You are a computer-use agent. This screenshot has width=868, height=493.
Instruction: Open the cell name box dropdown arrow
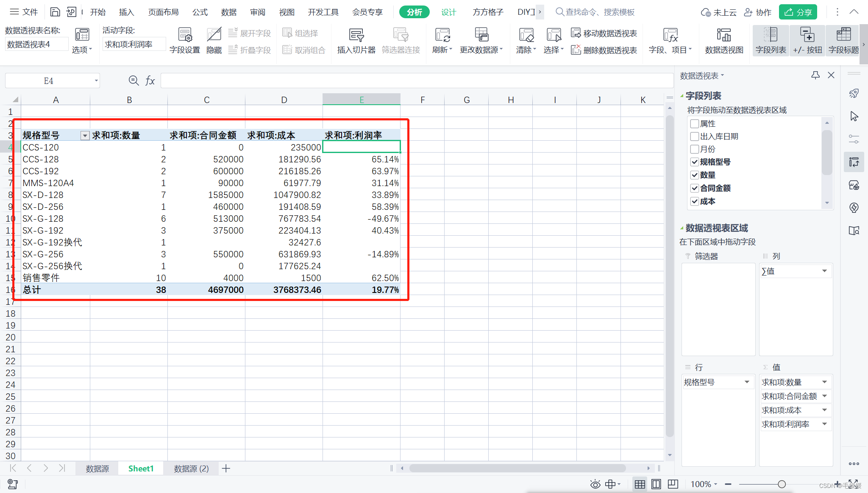(96, 81)
